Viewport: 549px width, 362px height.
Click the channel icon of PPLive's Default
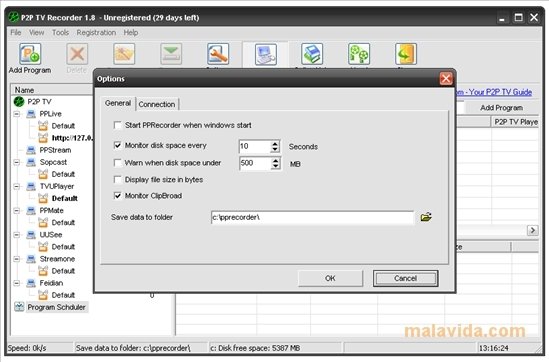43,126
